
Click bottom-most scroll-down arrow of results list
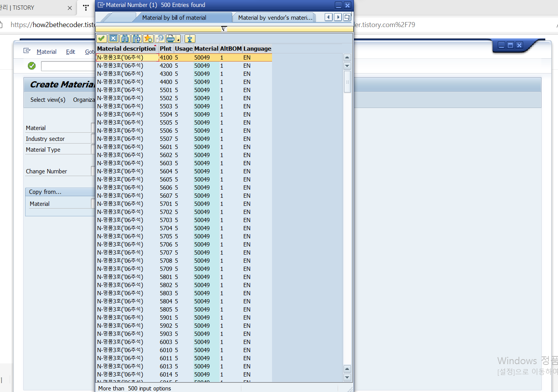(347, 377)
